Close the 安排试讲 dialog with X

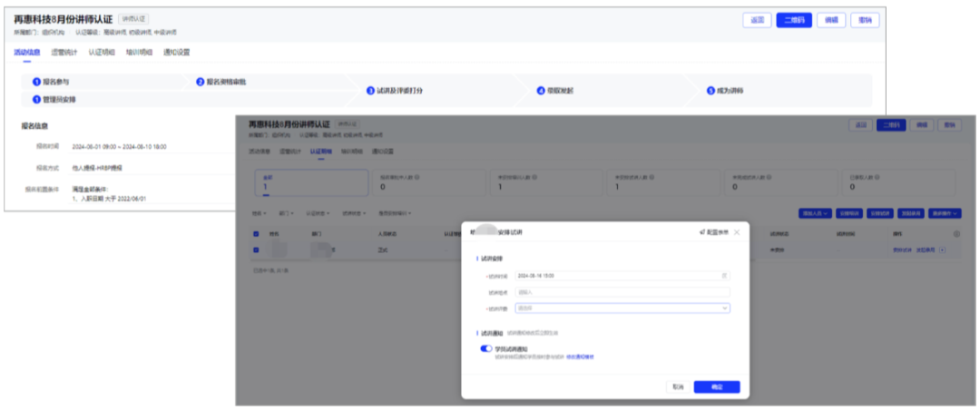pos(737,232)
